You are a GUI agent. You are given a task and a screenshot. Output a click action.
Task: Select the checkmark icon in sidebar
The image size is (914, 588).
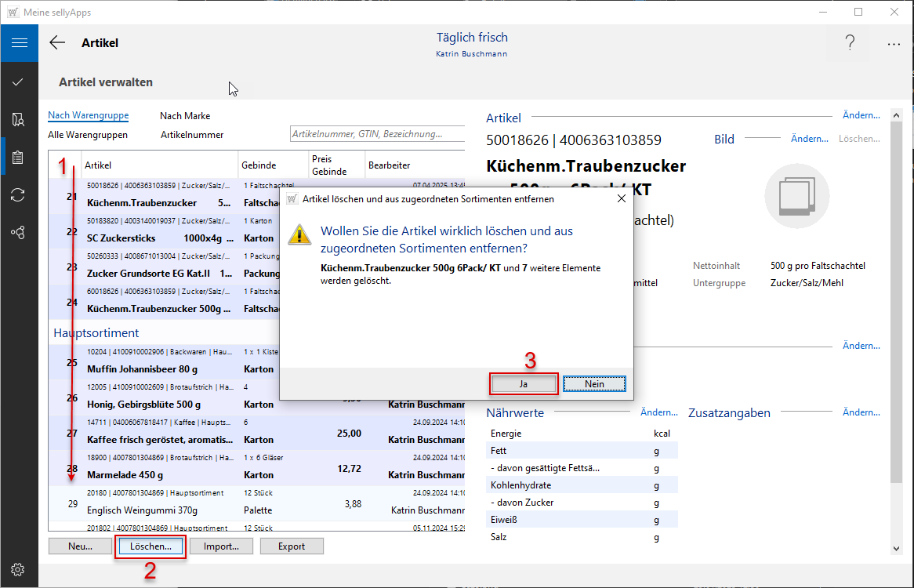click(x=19, y=82)
